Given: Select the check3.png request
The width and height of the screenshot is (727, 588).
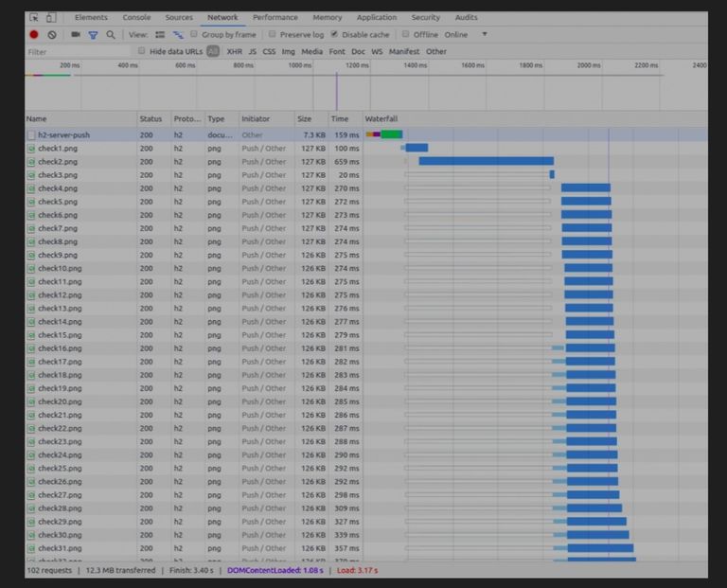Looking at the screenshot, I should pos(366,175).
